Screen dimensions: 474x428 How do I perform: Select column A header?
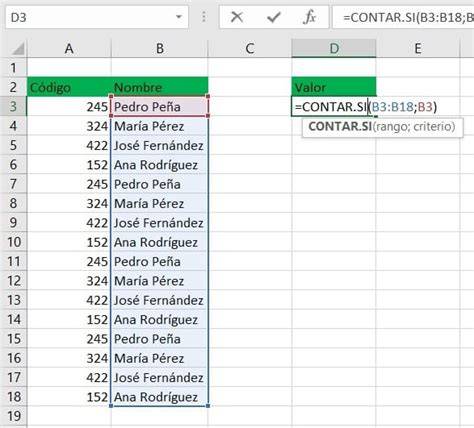tap(69, 49)
